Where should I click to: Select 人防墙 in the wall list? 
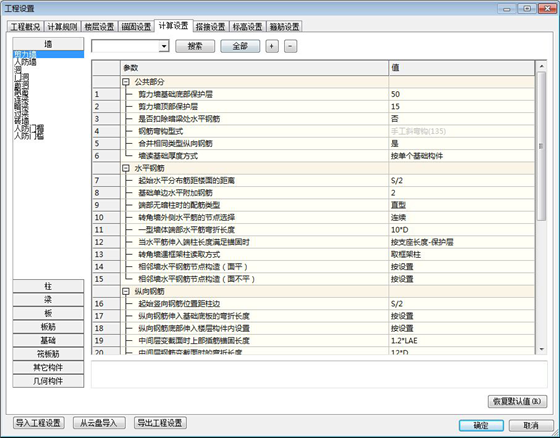pos(25,62)
